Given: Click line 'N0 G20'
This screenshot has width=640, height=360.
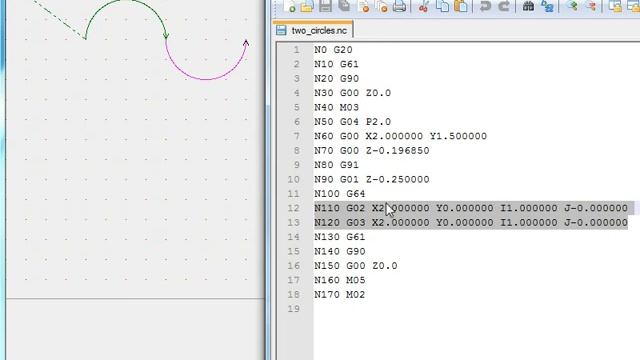Looking at the screenshot, I should tap(333, 50).
